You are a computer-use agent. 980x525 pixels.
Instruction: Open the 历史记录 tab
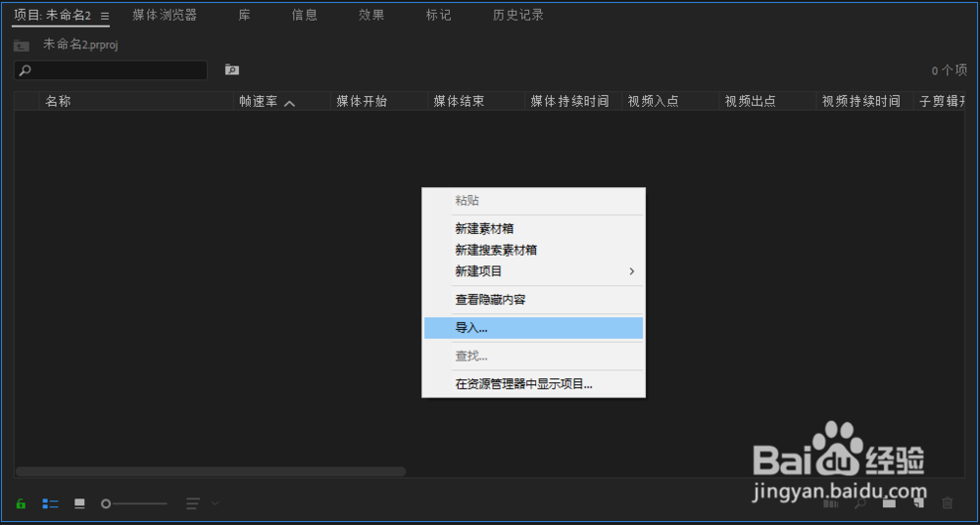point(518,16)
